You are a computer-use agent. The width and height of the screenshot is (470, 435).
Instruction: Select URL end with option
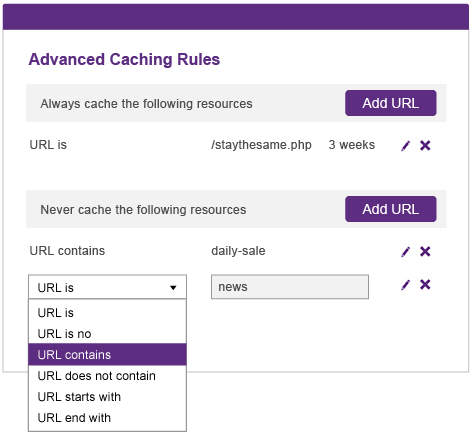point(107,418)
